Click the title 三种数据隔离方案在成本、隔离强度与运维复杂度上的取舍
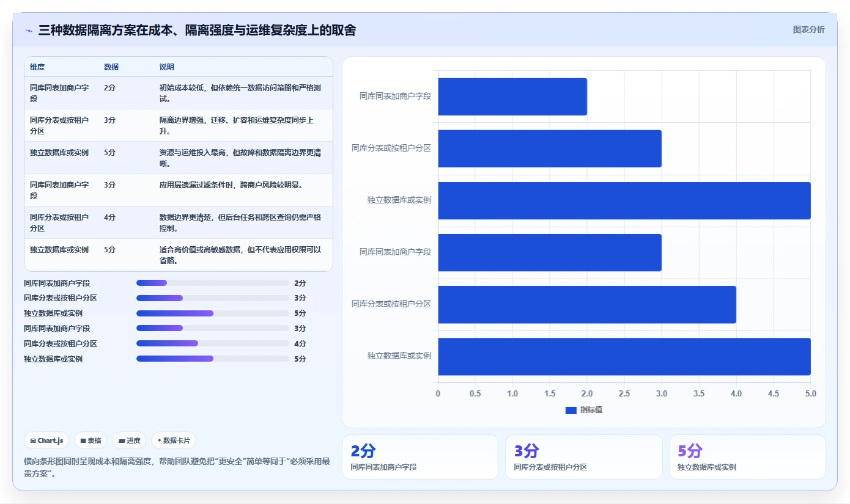 [197, 30]
